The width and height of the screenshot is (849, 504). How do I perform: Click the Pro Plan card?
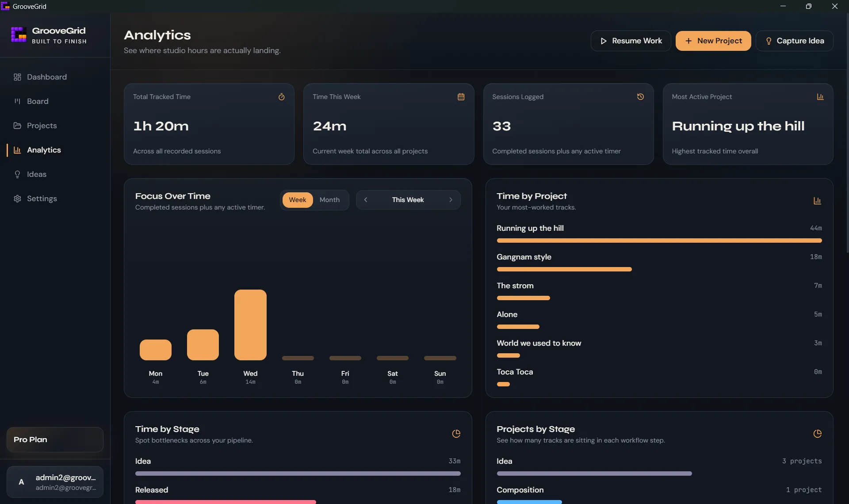[x=55, y=439]
